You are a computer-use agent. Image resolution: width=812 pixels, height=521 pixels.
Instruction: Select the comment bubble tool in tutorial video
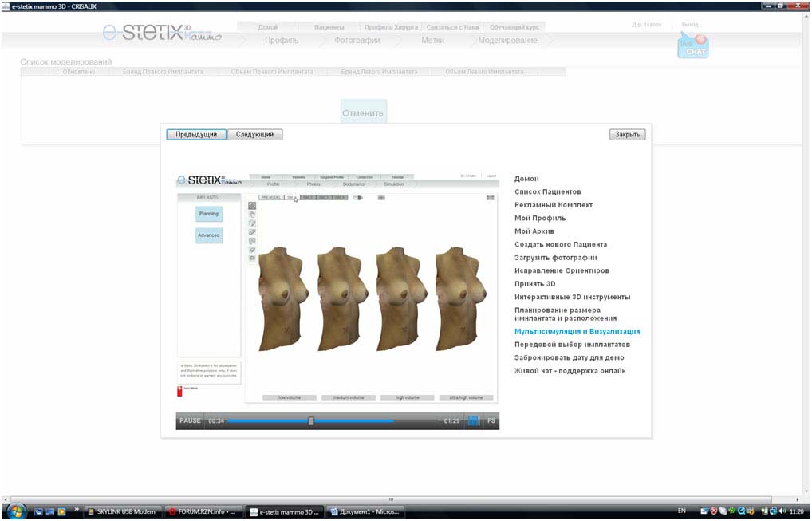tap(252, 241)
